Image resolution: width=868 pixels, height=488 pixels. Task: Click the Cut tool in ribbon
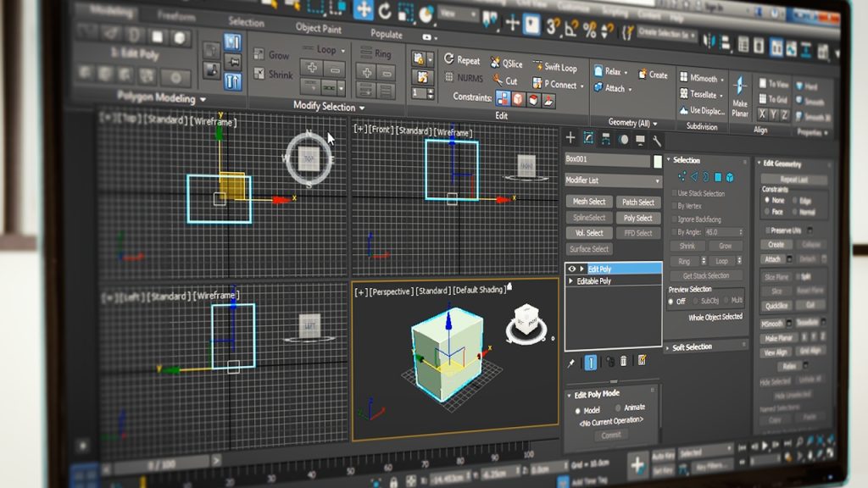505,80
